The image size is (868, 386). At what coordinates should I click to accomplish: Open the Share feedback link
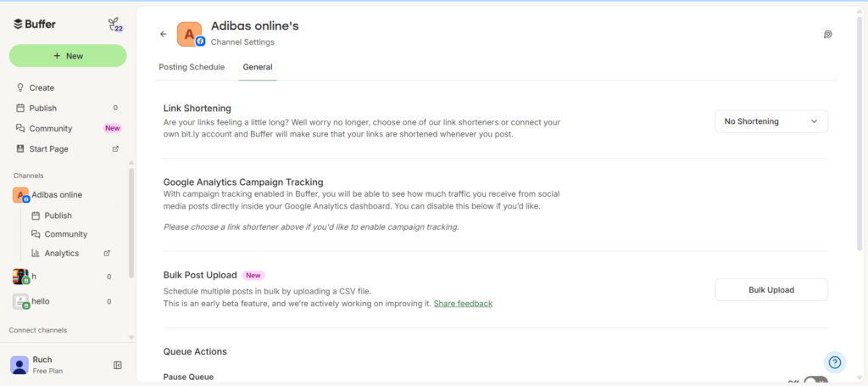(x=463, y=304)
